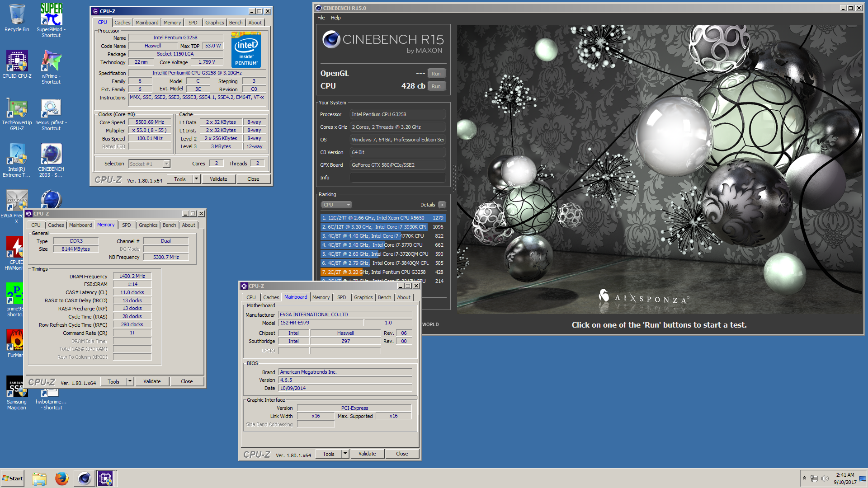The width and height of the screenshot is (868, 488).
Task: Run the CPU benchmark in Cinebench
Action: pos(436,86)
